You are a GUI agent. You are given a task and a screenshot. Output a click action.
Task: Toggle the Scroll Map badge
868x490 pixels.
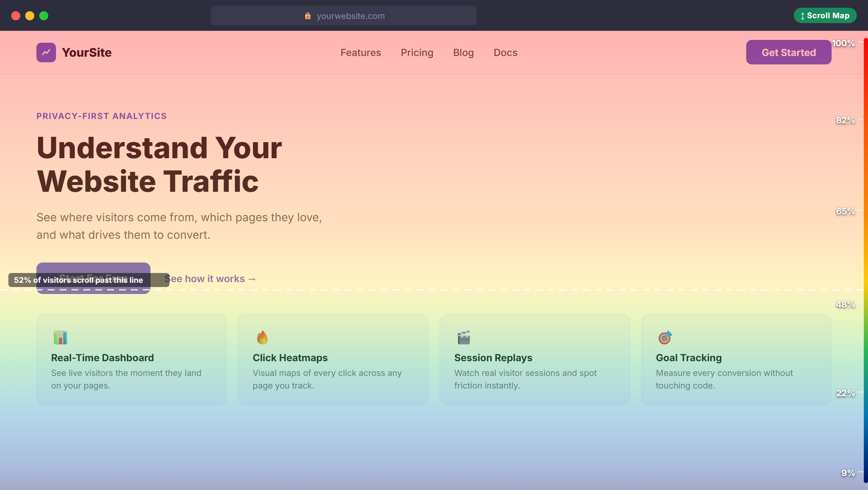pyautogui.click(x=825, y=15)
